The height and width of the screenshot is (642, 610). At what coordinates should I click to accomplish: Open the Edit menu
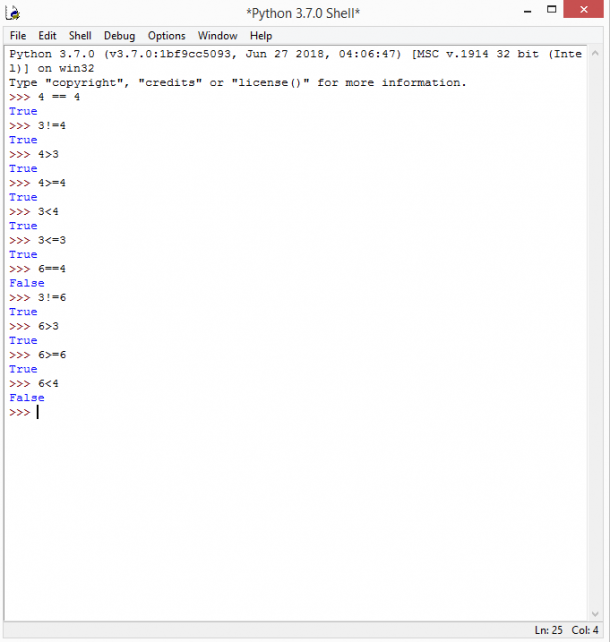pos(47,35)
